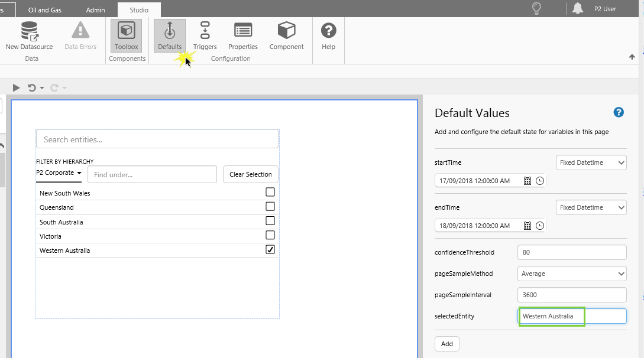Uncheck the Western Australia checkbox
The image size is (644, 358).
click(270, 250)
